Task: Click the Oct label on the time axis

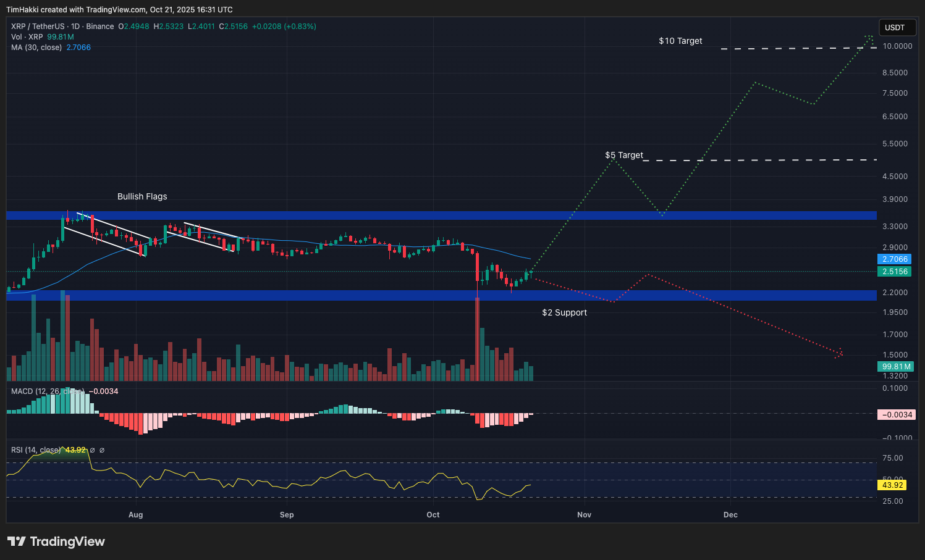Action: pos(433,514)
